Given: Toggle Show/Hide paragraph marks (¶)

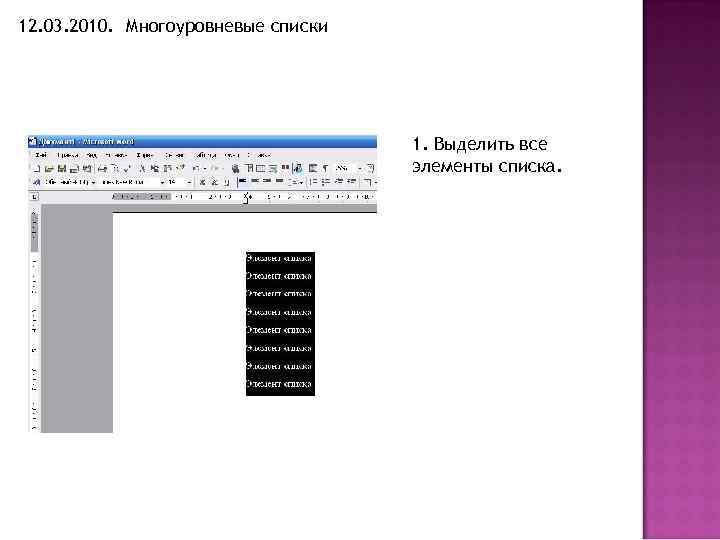Looking at the screenshot, I should pos(326,169).
